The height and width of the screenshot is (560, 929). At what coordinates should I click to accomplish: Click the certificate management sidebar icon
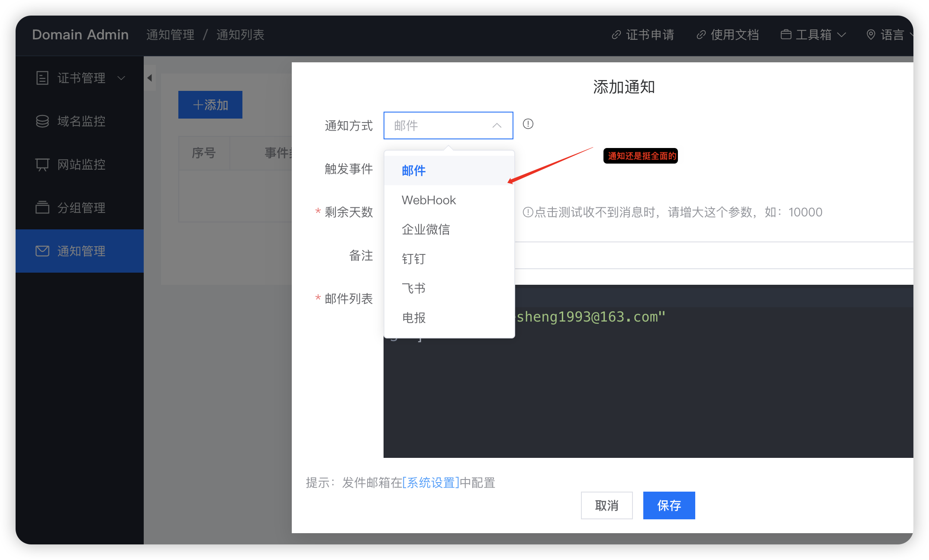(42, 78)
